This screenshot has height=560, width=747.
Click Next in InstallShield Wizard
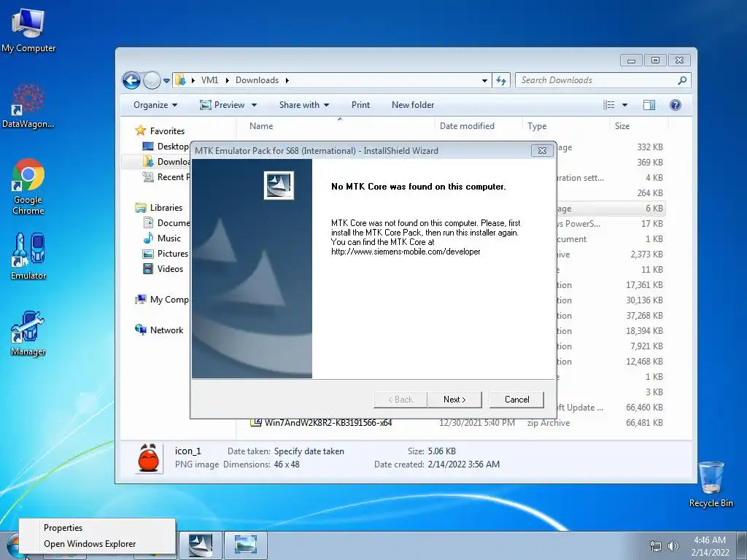point(454,400)
